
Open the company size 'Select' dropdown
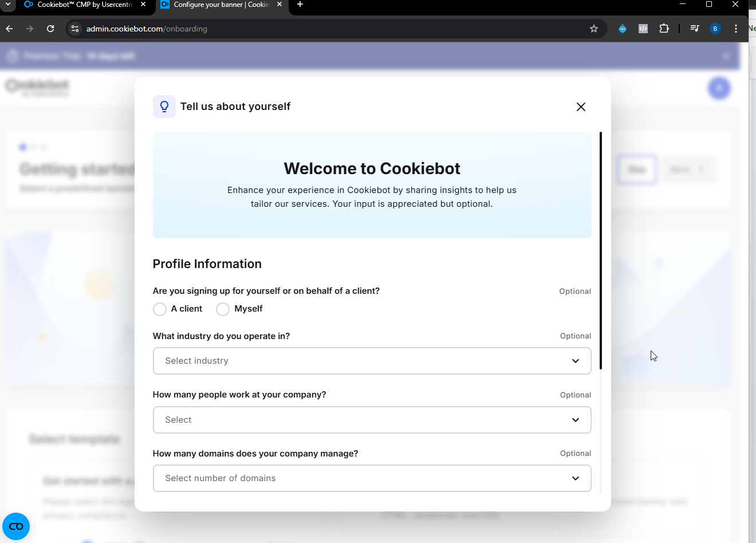pos(372,420)
